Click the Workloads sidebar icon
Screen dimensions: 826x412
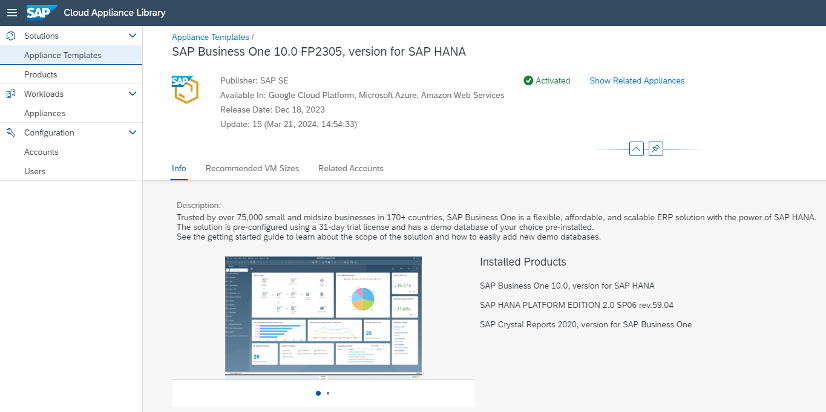(11, 94)
